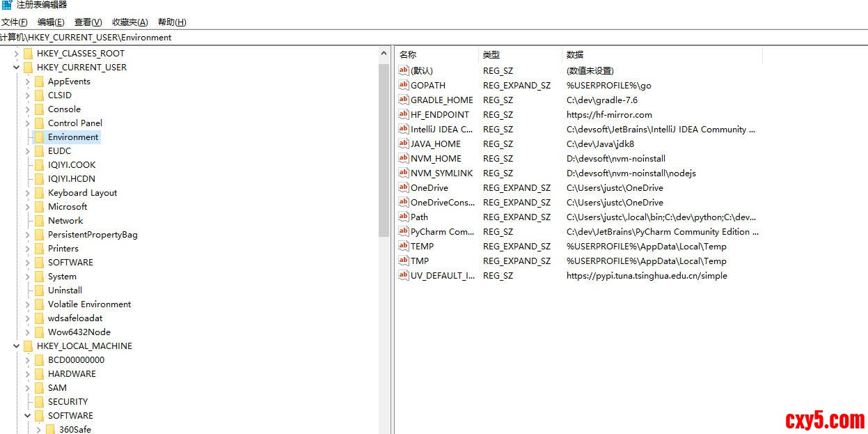868x434 pixels.
Task: Click the pypi.tuna.tsinghua.edu.cn/simple data cell
Action: pyautogui.click(x=647, y=275)
